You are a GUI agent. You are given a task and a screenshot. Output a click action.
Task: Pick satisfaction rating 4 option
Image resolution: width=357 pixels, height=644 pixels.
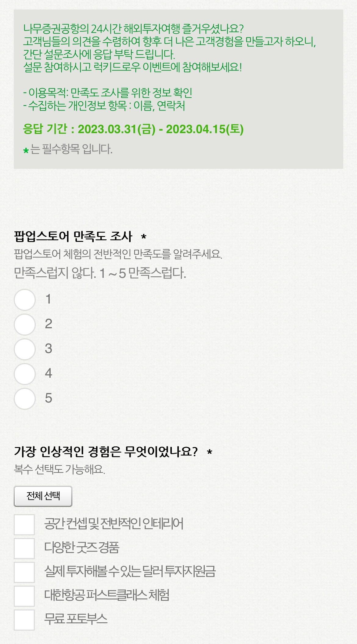click(x=25, y=374)
